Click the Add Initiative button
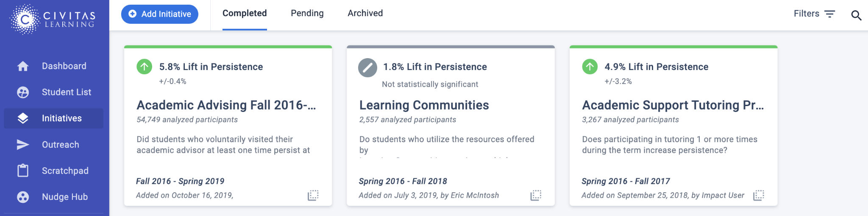 tap(160, 14)
